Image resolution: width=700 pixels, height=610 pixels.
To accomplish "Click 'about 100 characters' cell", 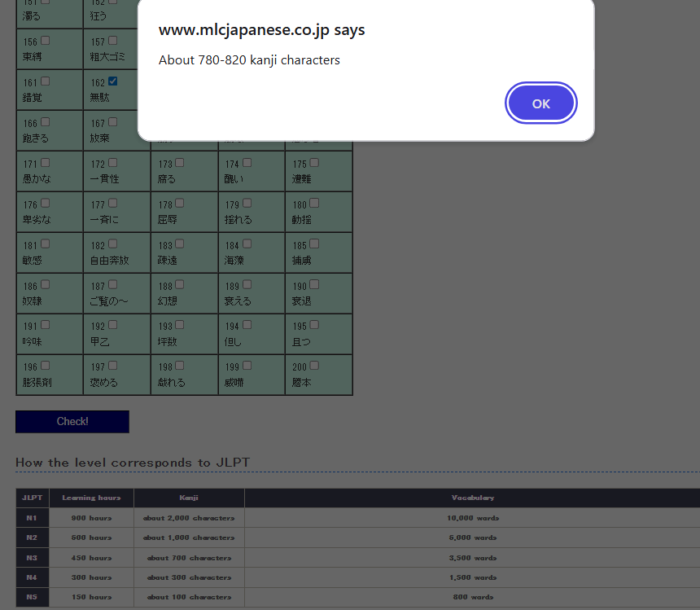I will pos(189,597).
